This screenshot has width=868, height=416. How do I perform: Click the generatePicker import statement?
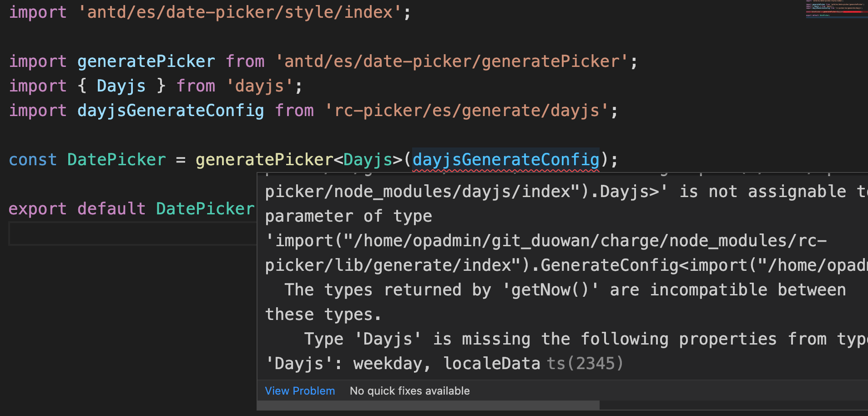coord(146,61)
